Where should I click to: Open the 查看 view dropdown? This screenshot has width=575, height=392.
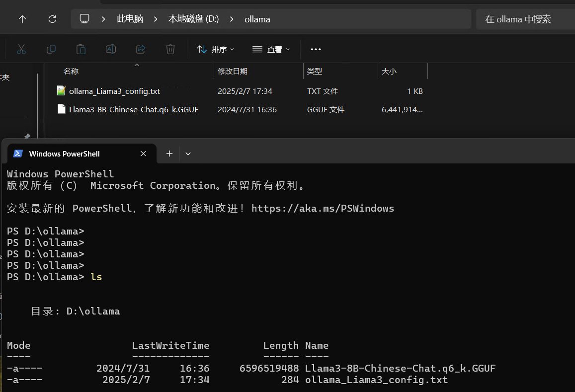[271, 49]
